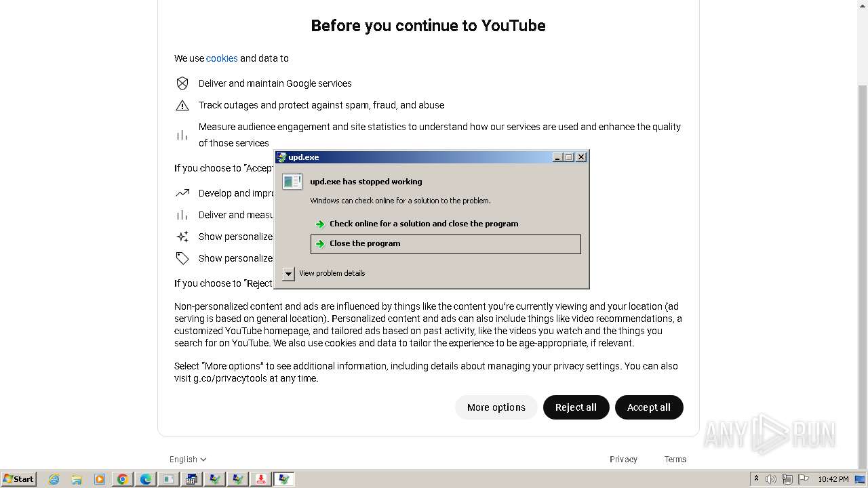The width and height of the screenshot is (868, 488).
Task: Show hidden system tray icons
Action: click(756, 479)
